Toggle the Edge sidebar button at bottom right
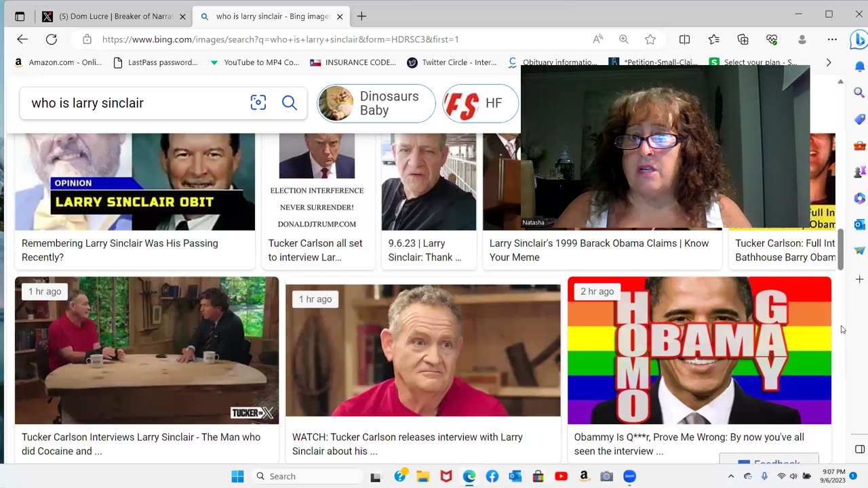The height and width of the screenshot is (488, 868). click(x=859, y=449)
